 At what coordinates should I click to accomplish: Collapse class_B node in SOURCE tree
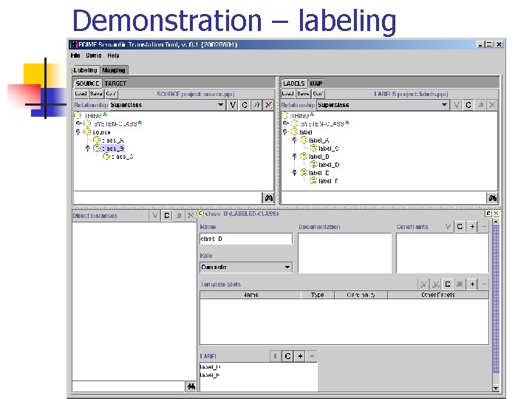point(87,149)
